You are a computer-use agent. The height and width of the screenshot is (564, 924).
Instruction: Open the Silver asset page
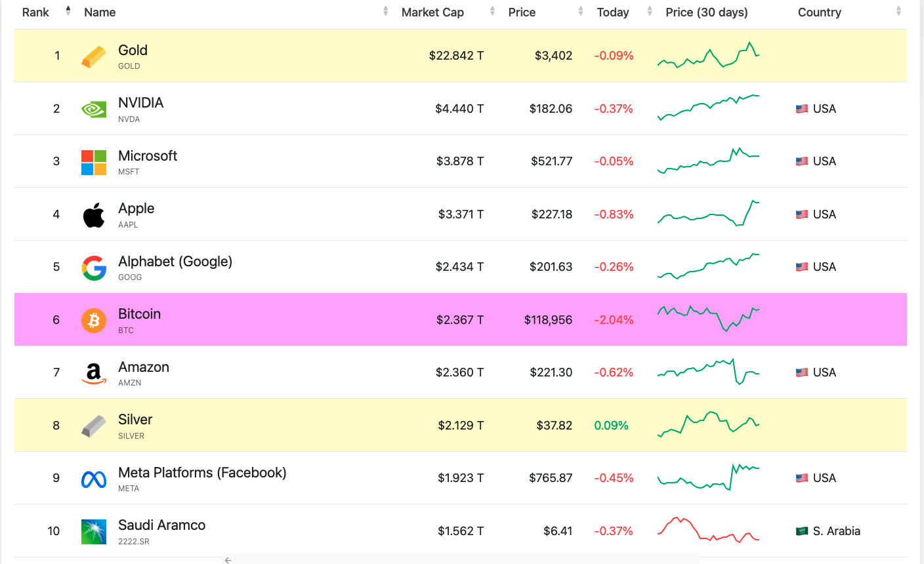135,420
